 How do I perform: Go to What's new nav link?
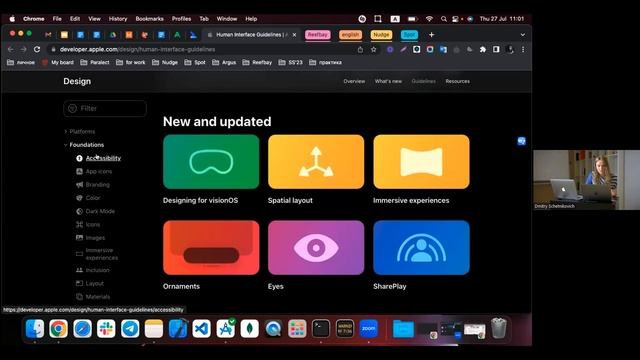point(388,81)
